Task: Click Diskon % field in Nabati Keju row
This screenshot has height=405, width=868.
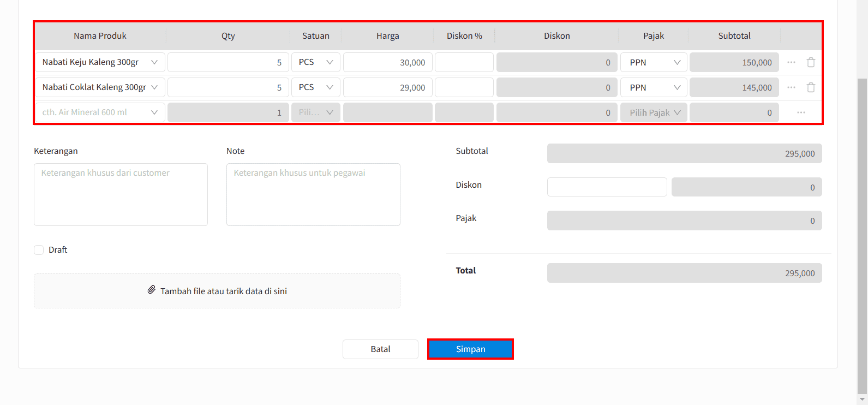Action: 464,62
